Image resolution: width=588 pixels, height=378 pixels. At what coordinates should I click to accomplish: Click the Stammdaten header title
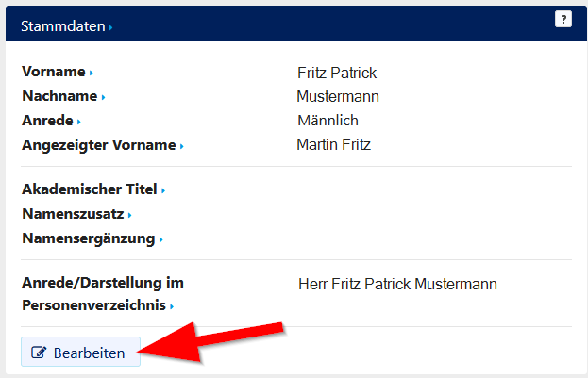63,27
